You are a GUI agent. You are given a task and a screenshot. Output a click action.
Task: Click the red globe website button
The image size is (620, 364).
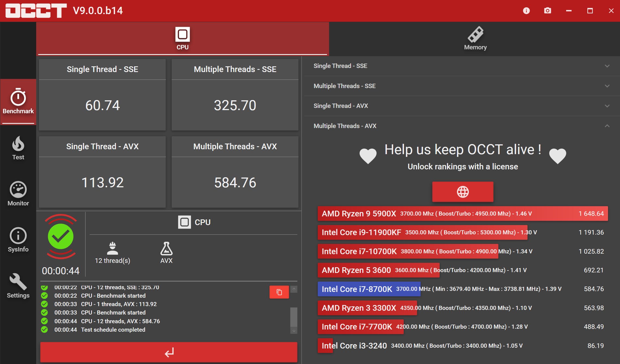[462, 192]
